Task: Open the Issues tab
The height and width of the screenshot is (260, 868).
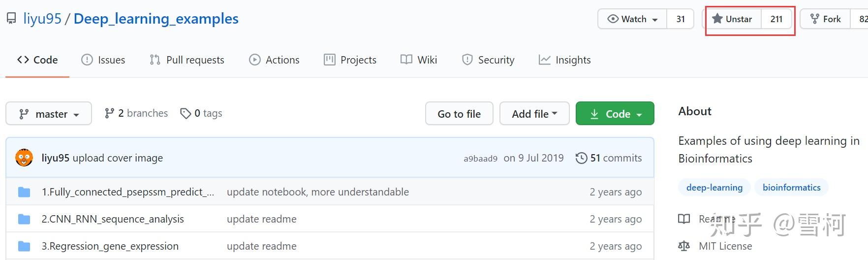Action: [x=103, y=60]
